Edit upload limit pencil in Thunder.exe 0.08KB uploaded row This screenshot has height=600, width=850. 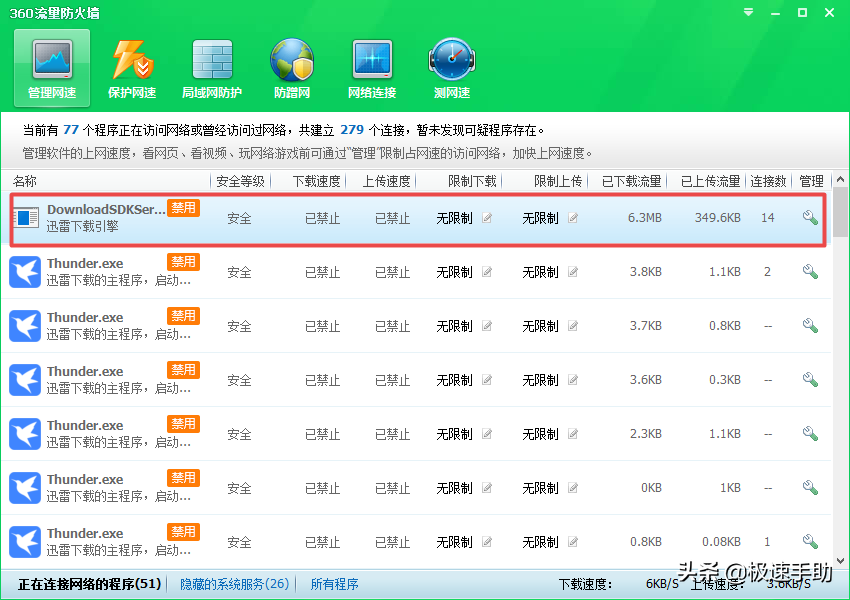[572, 541]
